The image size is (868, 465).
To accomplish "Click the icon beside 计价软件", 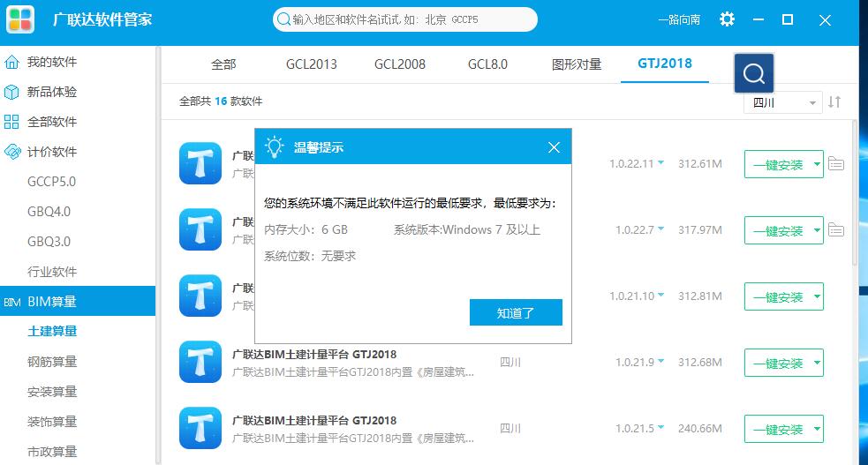I will (x=11, y=152).
